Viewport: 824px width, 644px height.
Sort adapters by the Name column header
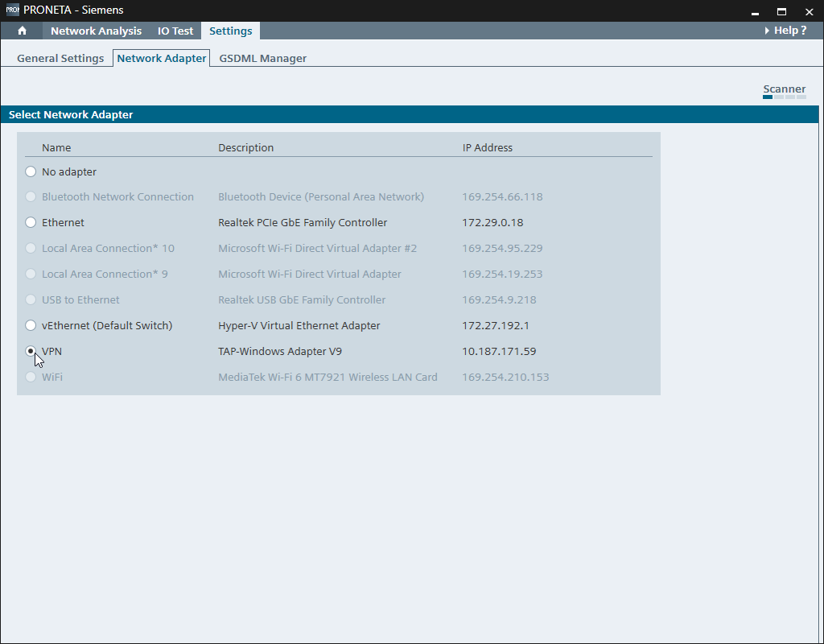[56, 147]
